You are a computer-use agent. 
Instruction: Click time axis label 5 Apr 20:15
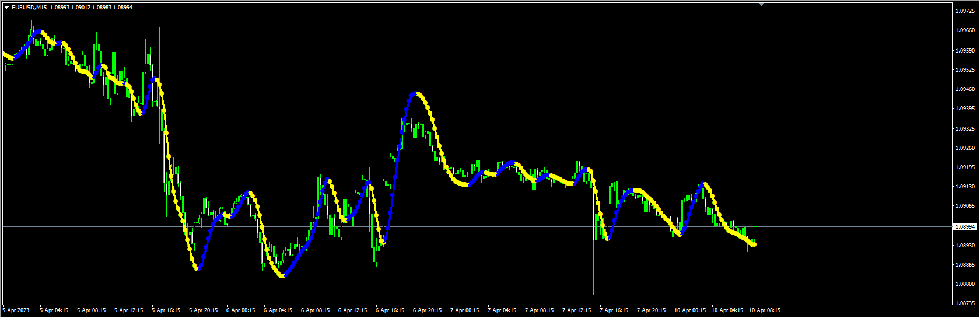(204, 310)
